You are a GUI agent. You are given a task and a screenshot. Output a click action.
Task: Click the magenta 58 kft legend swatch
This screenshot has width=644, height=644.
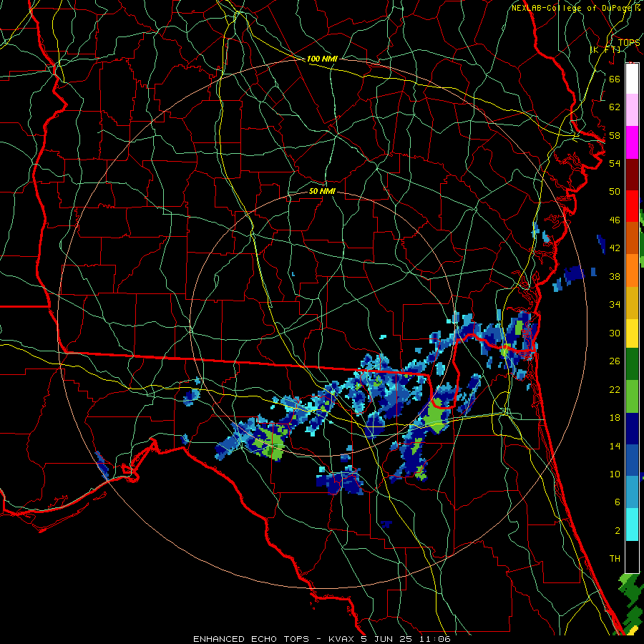pyautogui.click(x=632, y=142)
